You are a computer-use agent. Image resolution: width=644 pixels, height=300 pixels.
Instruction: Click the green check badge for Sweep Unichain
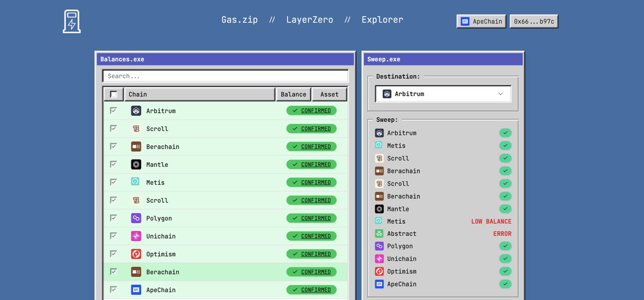[505, 259]
